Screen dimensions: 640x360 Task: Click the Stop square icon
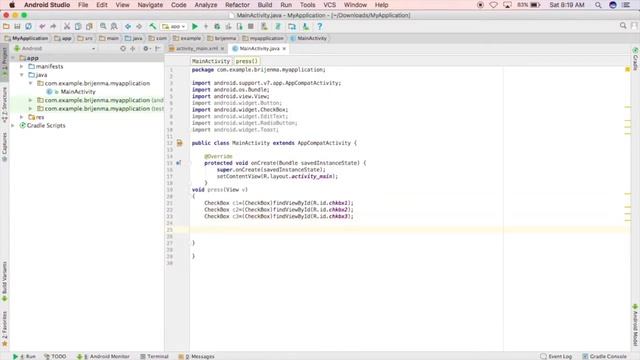point(251,27)
